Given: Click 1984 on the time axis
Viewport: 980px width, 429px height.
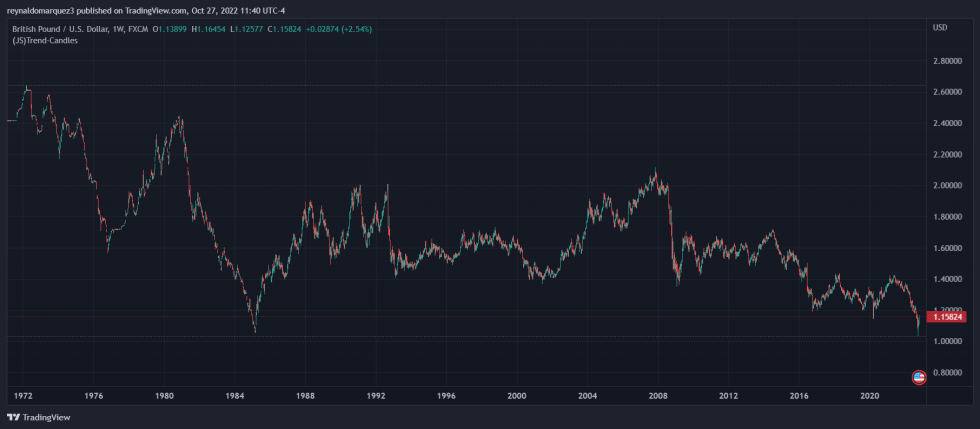Looking at the screenshot, I should [x=235, y=396].
